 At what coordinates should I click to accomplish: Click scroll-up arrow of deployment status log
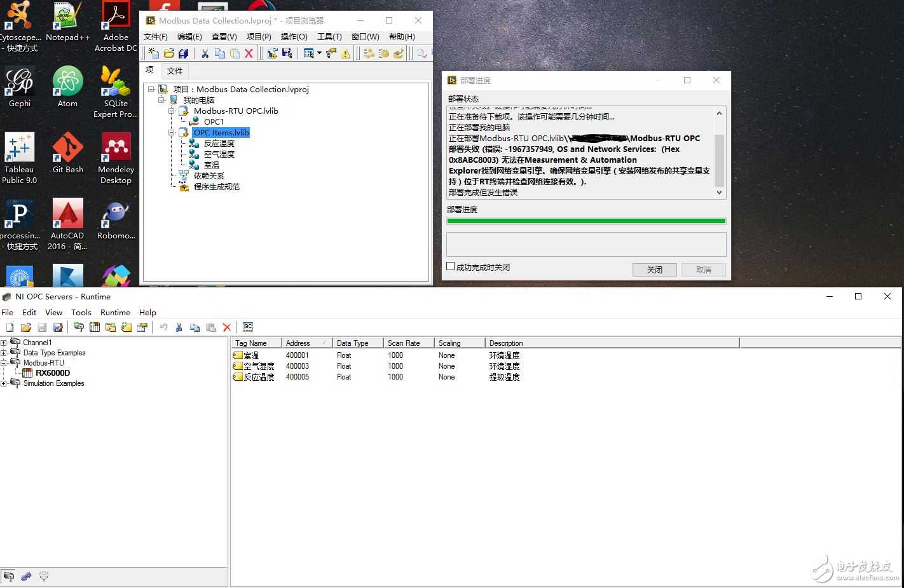(x=720, y=113)
